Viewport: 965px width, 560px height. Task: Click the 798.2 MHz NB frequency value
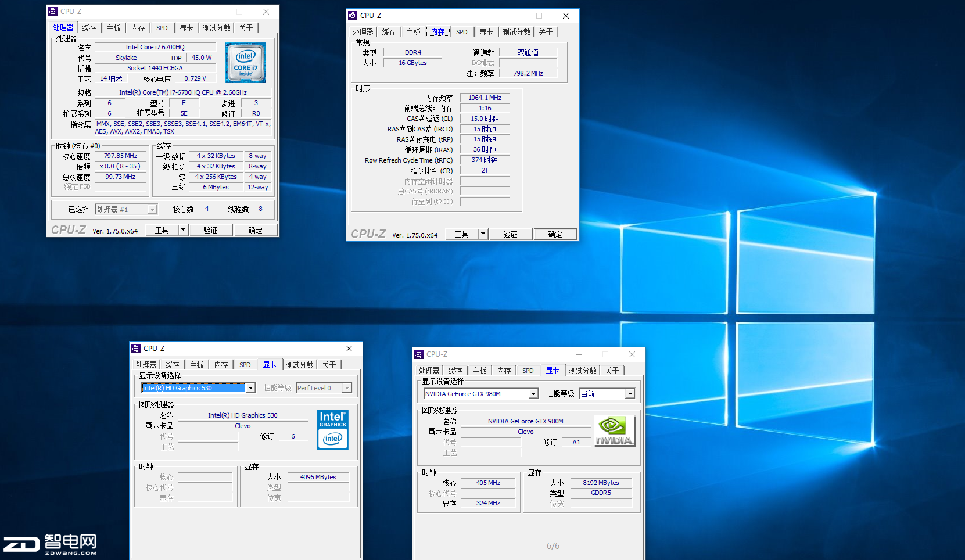[528, 73]
